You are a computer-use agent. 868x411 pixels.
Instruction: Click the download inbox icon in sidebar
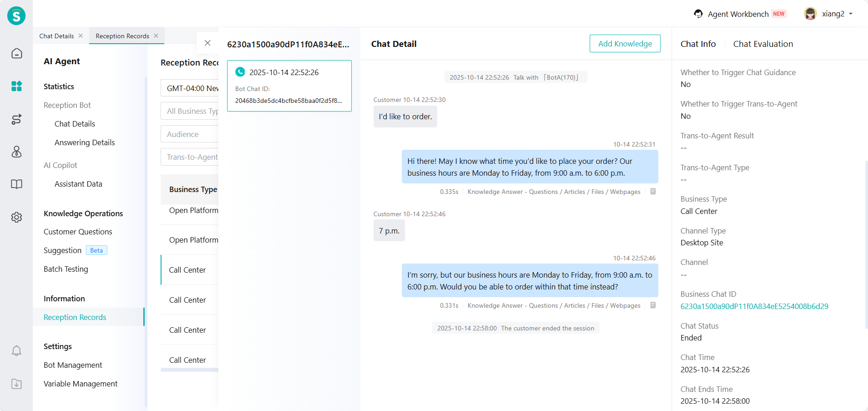click(16, 384)
